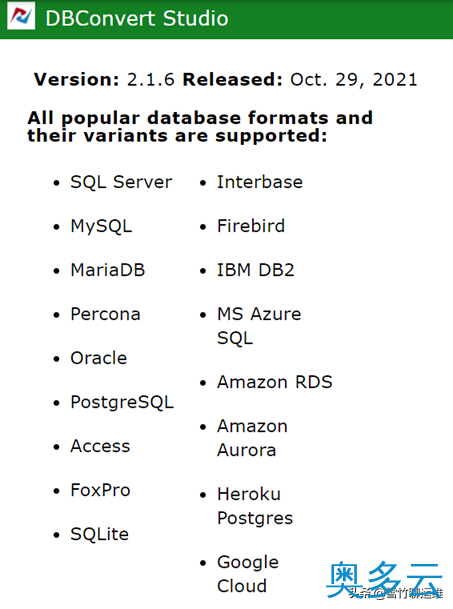This screenshot has width=453, height=609.
Task: Select the Access database item
Action: pyautogui.click(x=100, y=446)
